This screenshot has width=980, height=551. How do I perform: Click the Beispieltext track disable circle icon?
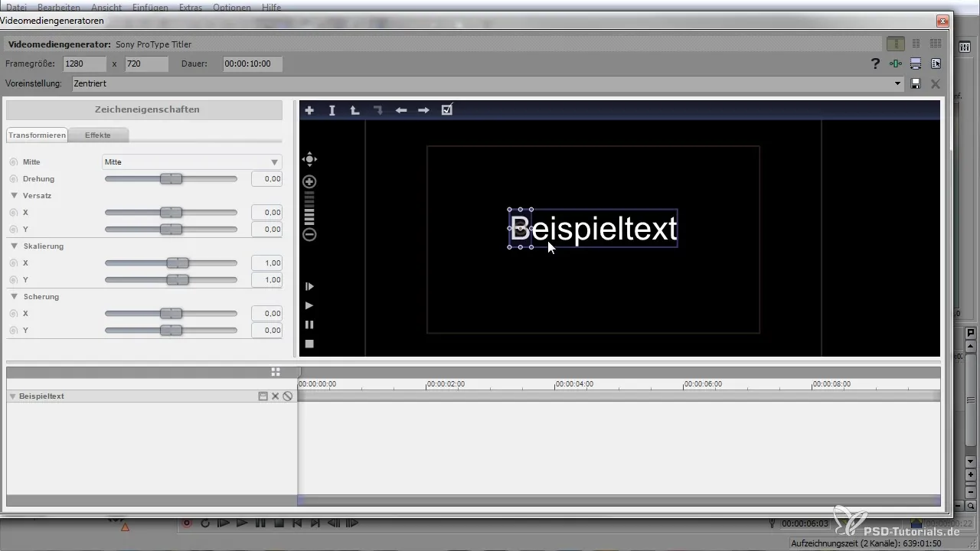tap(288, 396)
